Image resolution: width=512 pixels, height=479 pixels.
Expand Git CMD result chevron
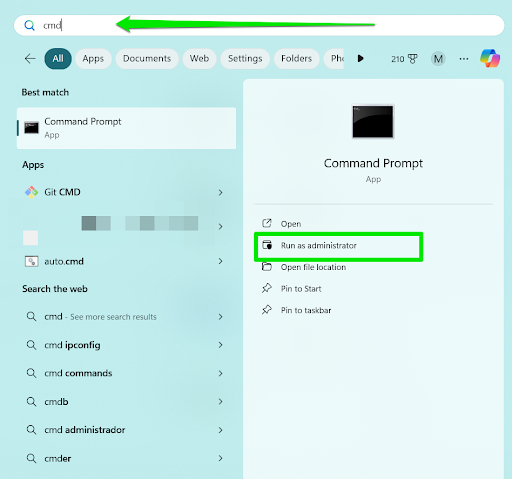[220, 192]
